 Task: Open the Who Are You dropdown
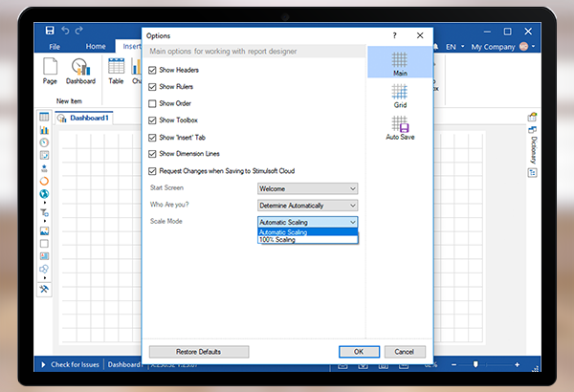click(307, 205)
